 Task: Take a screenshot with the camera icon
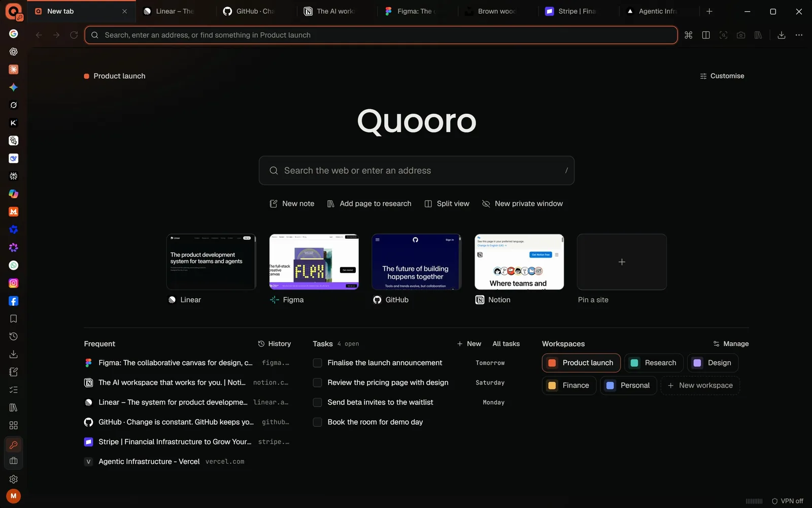[741, 35]
